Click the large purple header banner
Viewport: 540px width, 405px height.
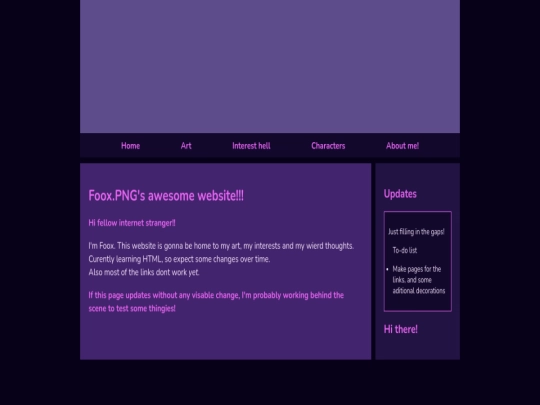(x=270, y=66)
